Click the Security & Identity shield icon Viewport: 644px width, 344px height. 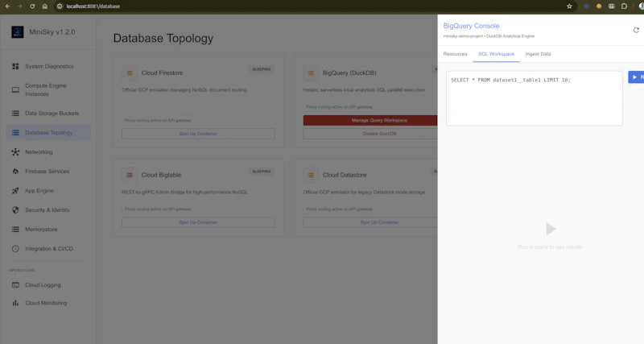tap(15, 210)
